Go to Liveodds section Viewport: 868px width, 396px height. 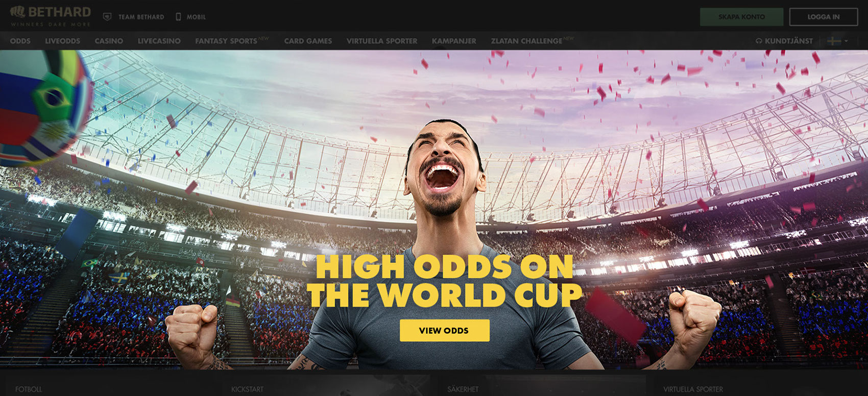(62, 41)
